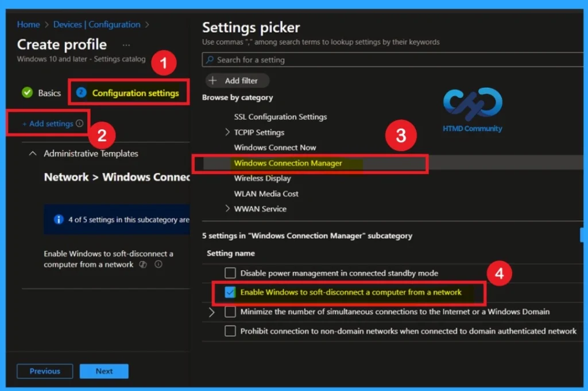Viewport: 588px width, 391px height.
Task: Check Disable power management in connected standby mode
Action: (x=230, y=273)
